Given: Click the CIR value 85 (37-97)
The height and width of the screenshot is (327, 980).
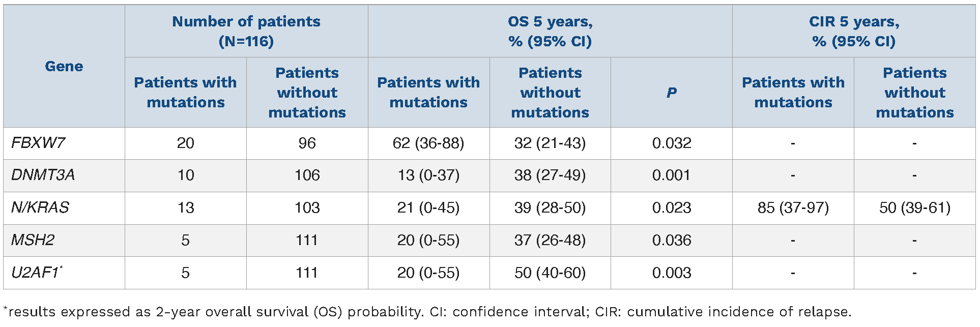Looking at the screenshot, I should coord(793,207).
